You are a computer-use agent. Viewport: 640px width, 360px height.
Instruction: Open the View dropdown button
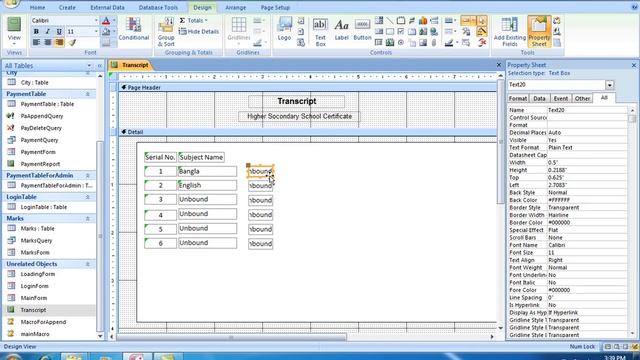pyautogui.click(x=14, y=31)
